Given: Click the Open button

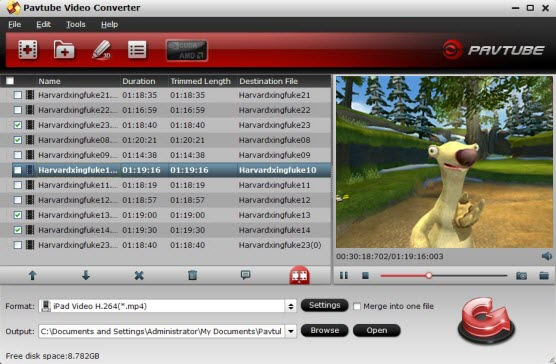Looking at the screenshot, I should (x=377, y=330).
